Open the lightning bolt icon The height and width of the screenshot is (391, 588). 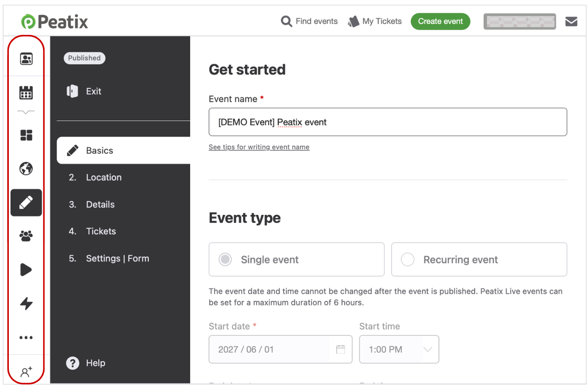tap(26, 303)
